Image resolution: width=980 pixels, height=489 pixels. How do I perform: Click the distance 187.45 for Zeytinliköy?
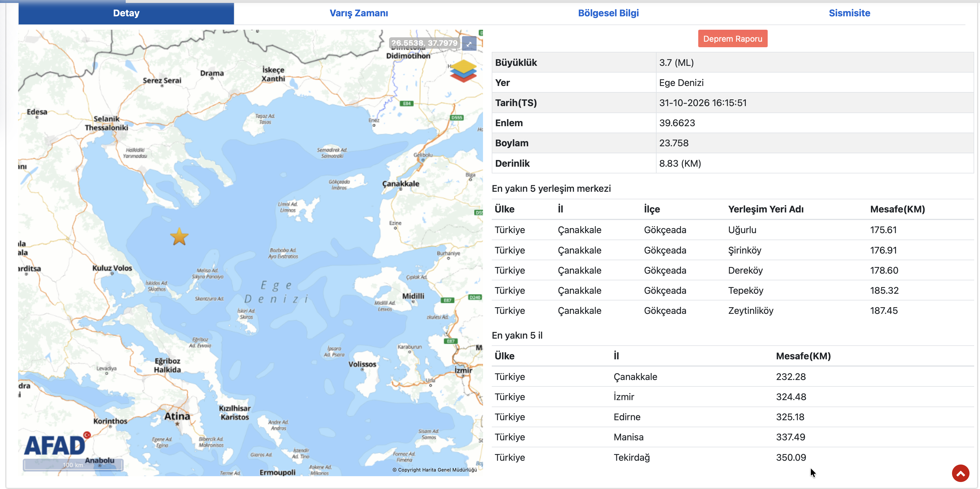point(884,311)
